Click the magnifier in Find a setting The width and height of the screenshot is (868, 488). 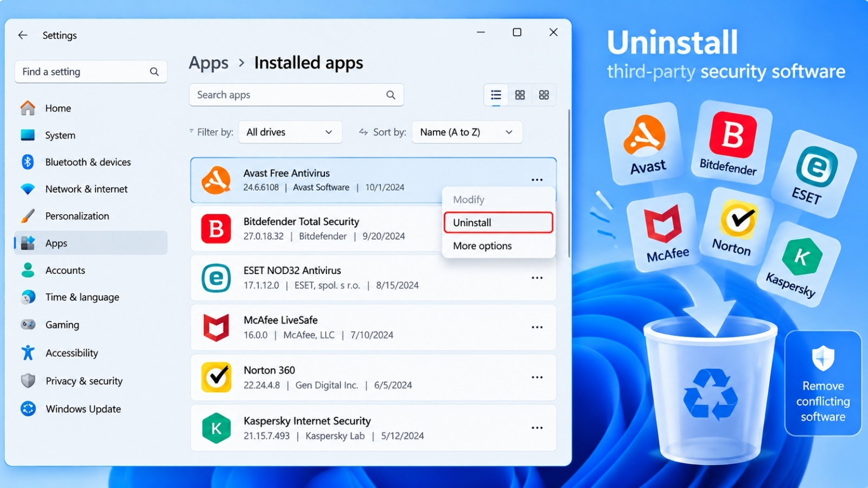[x=154, y=72]
